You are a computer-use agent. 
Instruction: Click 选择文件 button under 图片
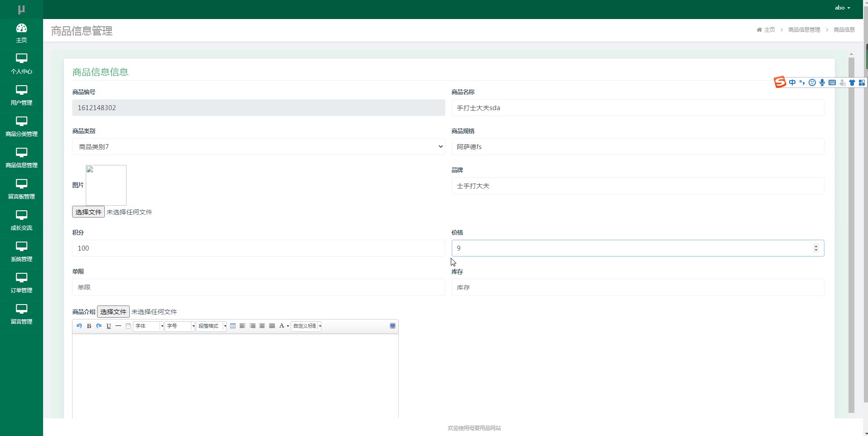tap(88, 212)
